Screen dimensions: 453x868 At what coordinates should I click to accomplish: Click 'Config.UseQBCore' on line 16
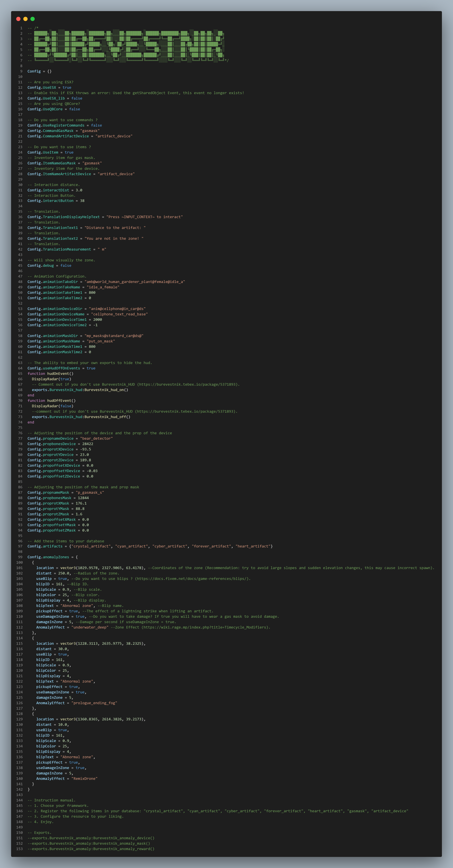coord(45,109)
